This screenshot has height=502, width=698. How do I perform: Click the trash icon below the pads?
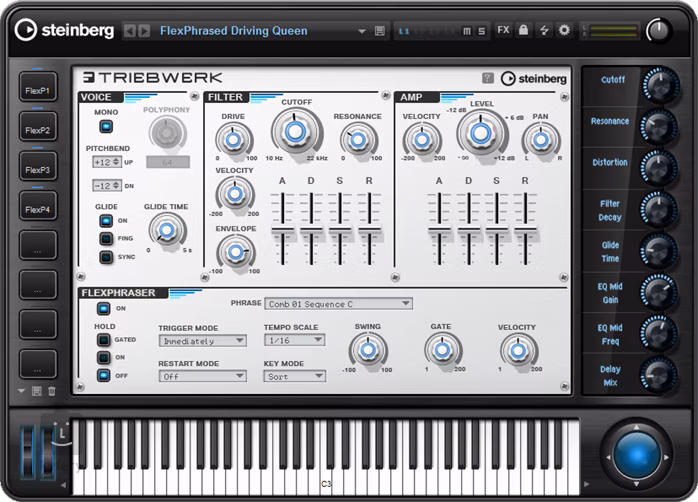point(52,391)
